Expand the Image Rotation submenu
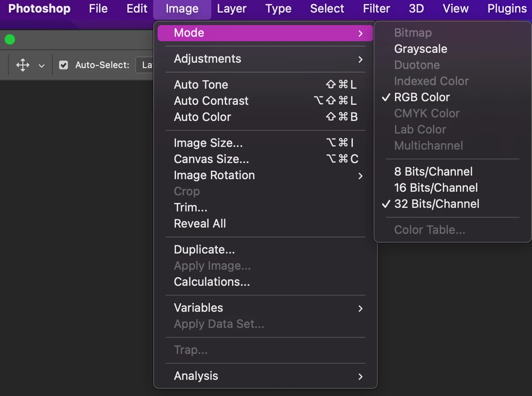This screenshot has width=532, height=396. (265, 176)
